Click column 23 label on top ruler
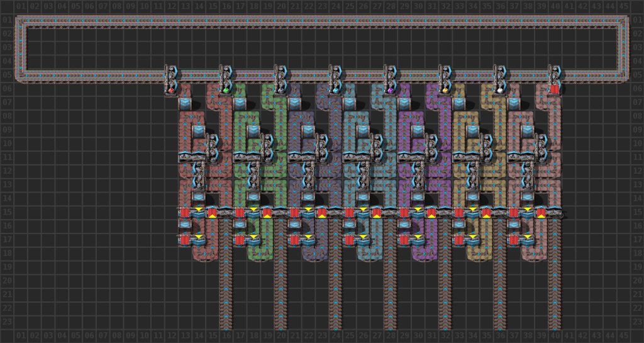 pos(322,6)
